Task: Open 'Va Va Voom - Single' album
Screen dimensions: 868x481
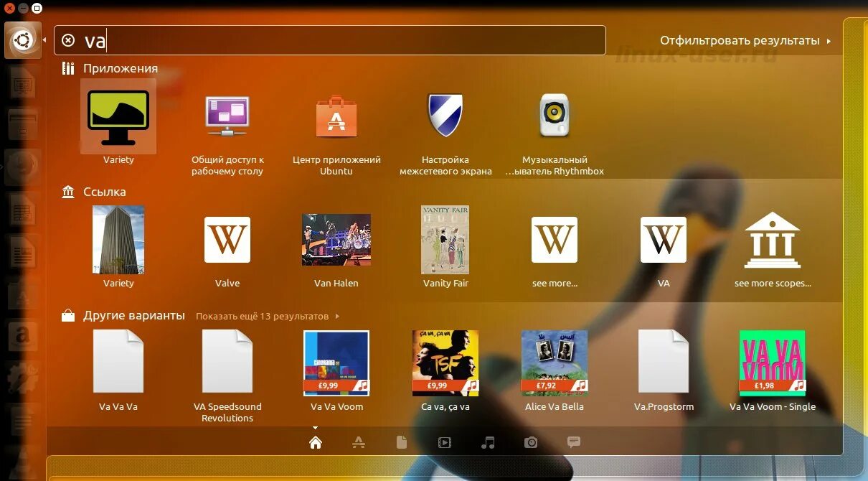Action: point(773,363)
